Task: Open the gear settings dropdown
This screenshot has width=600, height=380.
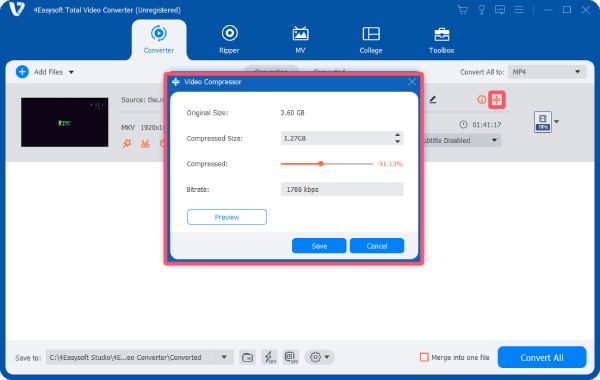Action: pyautogui.click(x=320, y=357)
